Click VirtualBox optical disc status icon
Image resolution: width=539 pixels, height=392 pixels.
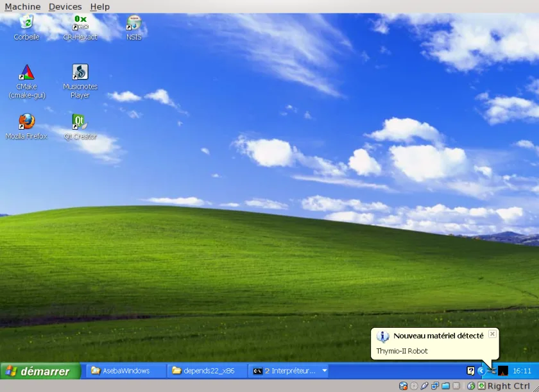pos(414,386)
